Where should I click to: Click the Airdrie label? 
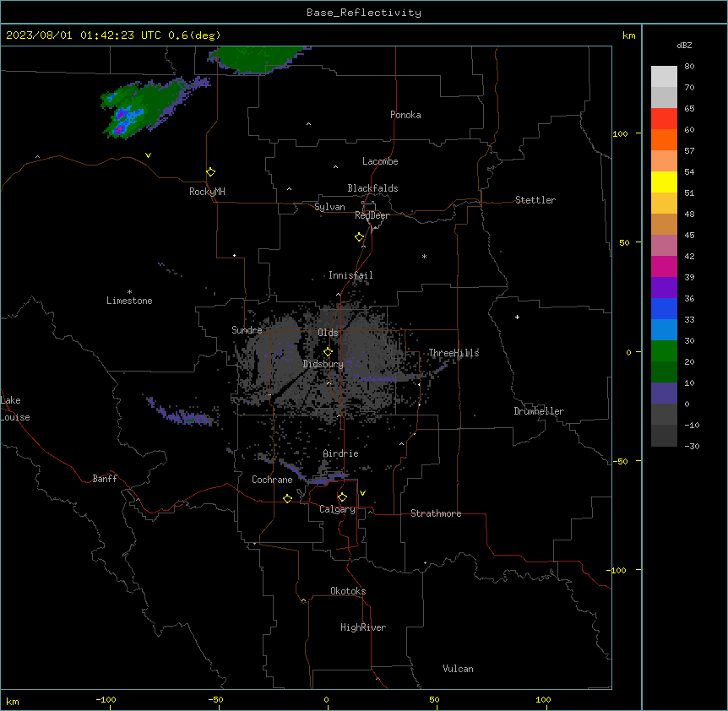coord(341,453)
